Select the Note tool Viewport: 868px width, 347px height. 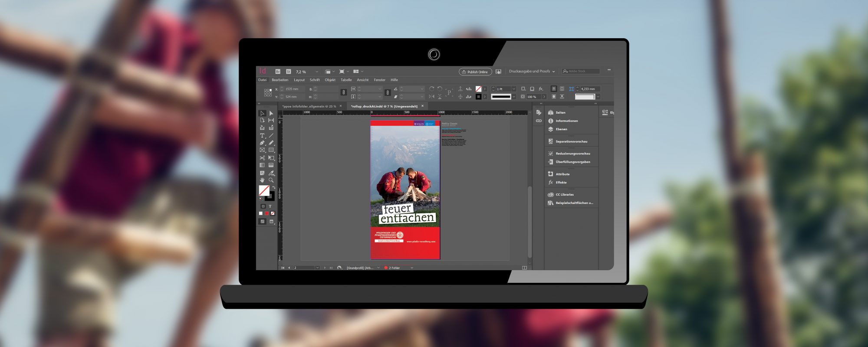pos(262,173)
